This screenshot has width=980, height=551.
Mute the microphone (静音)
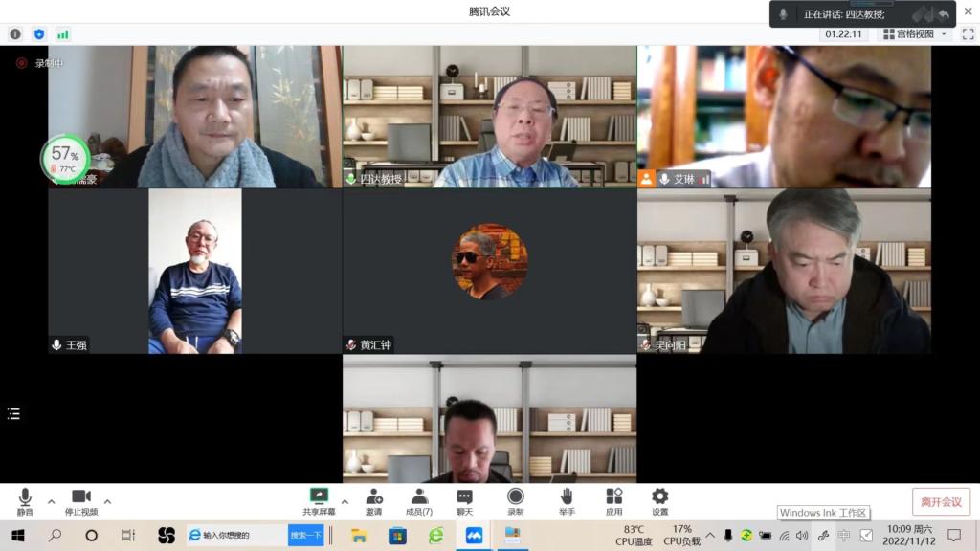tap(25, 500)
